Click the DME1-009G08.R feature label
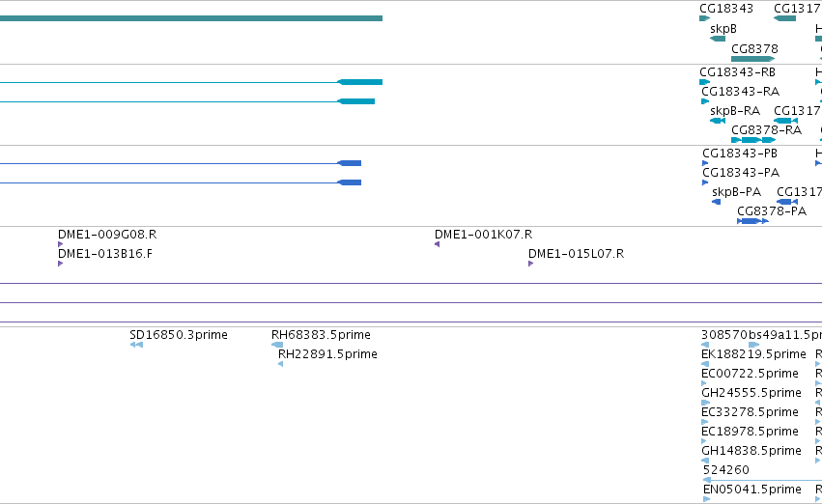 coord(107,235)
